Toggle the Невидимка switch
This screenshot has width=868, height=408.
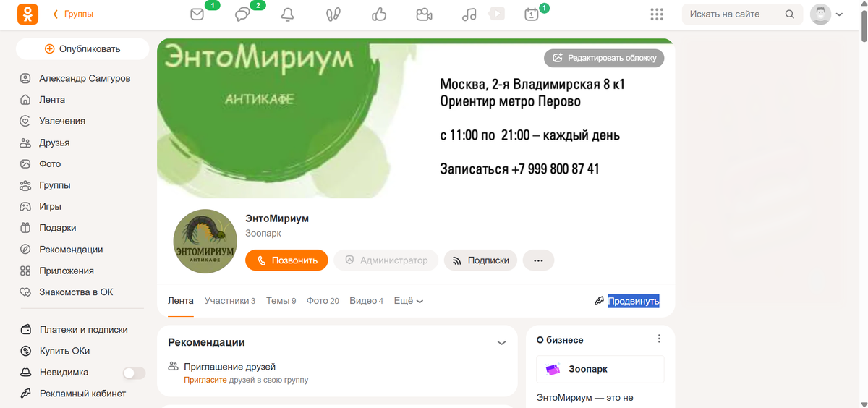click(134, 373)
